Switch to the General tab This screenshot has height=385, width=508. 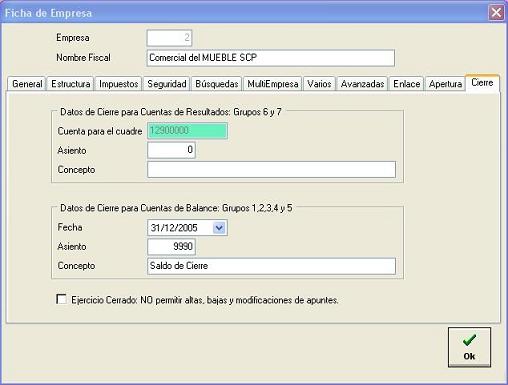point(27,84)
